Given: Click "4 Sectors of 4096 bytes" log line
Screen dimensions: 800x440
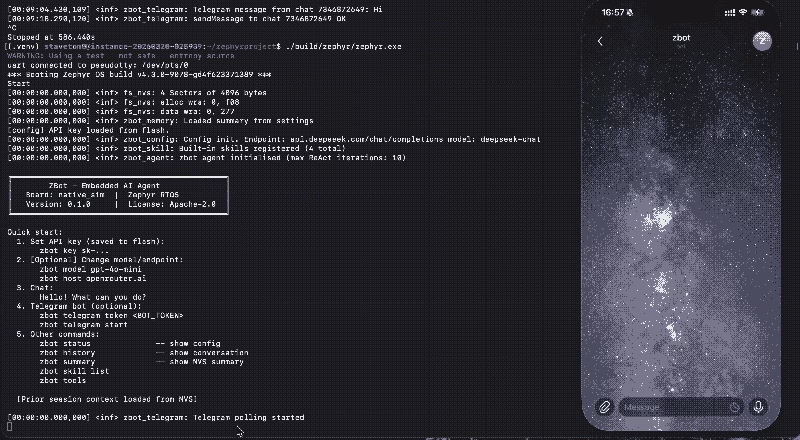Looking at the screenshot, I should pyautogui.click(x=137, y=93).
